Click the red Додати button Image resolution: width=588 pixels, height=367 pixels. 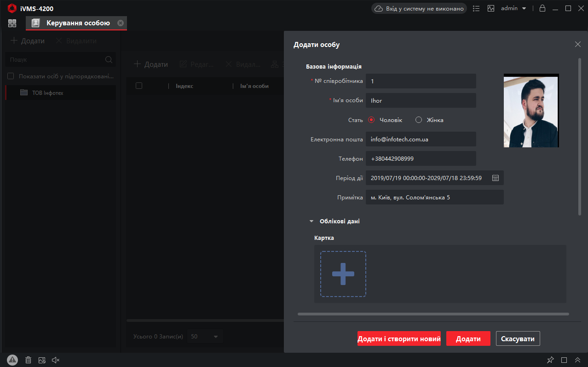(468, 339)
